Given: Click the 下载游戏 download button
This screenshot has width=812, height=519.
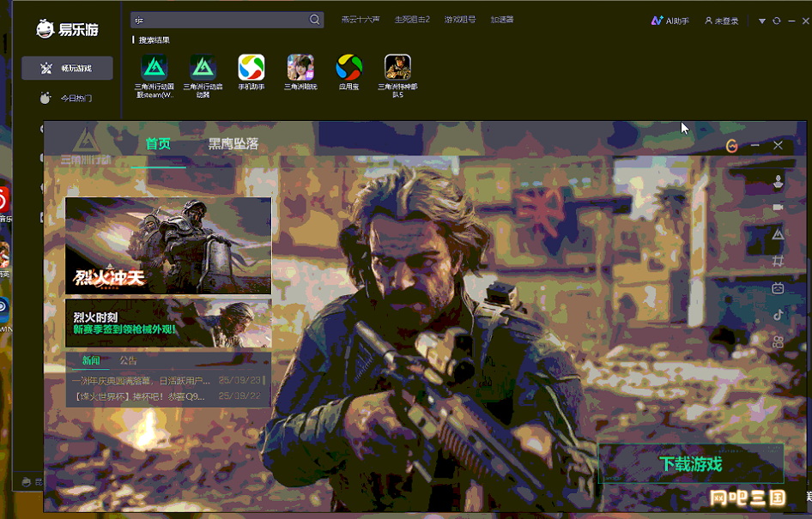Looking at the screenshot, I should pos(691,464).
